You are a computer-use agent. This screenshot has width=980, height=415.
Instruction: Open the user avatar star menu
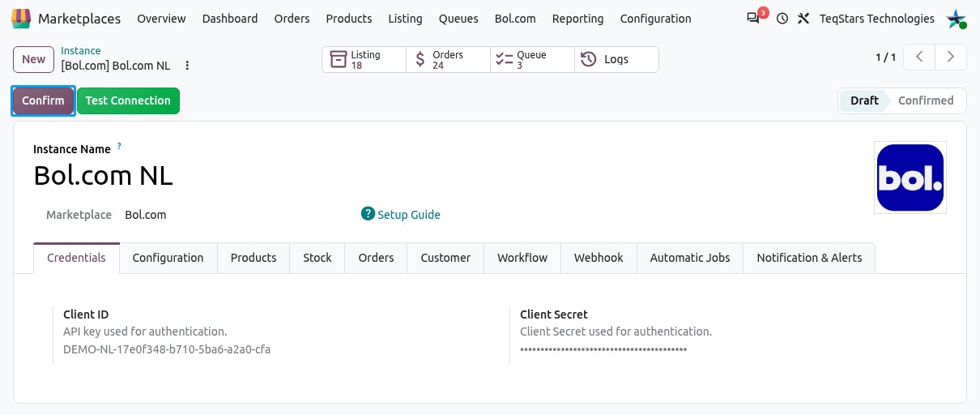[x=957, y=18]
